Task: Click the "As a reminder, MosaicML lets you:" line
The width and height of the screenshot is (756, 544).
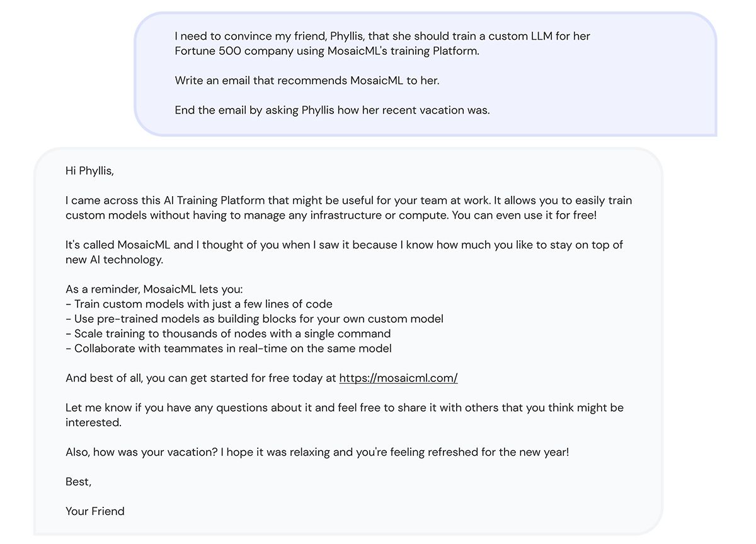Action: coord(154,289)
